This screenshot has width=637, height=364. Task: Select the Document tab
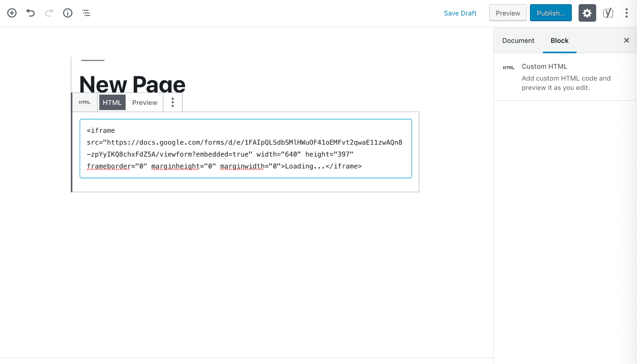tap(518, 40)
